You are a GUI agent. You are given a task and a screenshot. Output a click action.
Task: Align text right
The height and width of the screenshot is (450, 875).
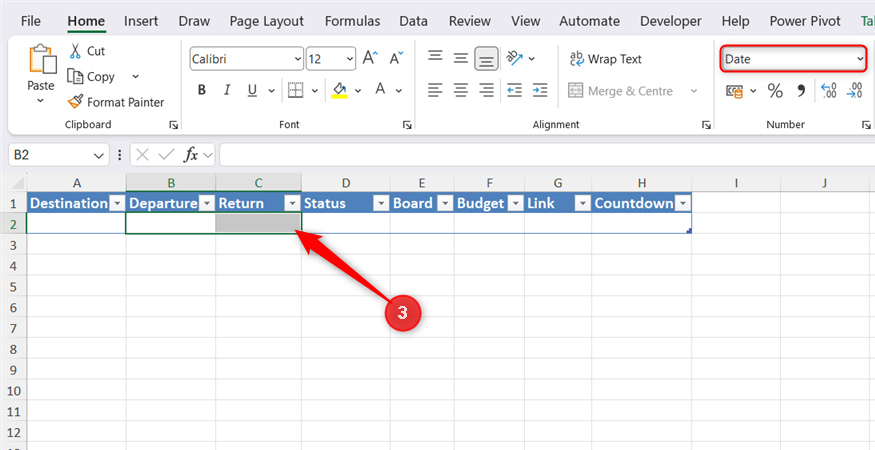[487, 90]
